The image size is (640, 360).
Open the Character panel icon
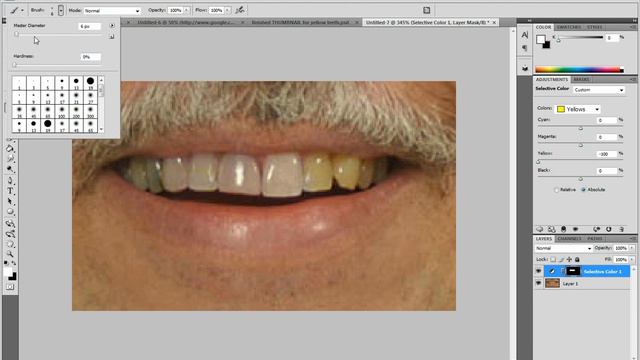tap(525, 35)
